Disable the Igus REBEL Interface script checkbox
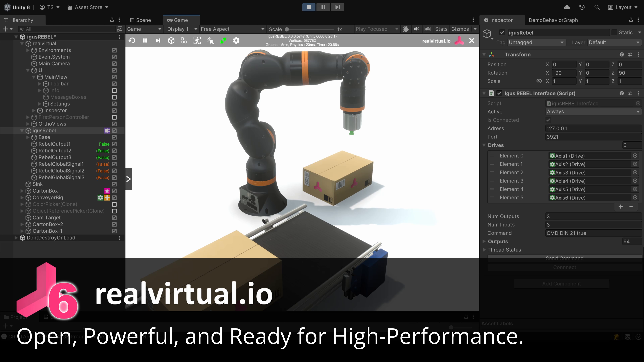 (499, 93)
